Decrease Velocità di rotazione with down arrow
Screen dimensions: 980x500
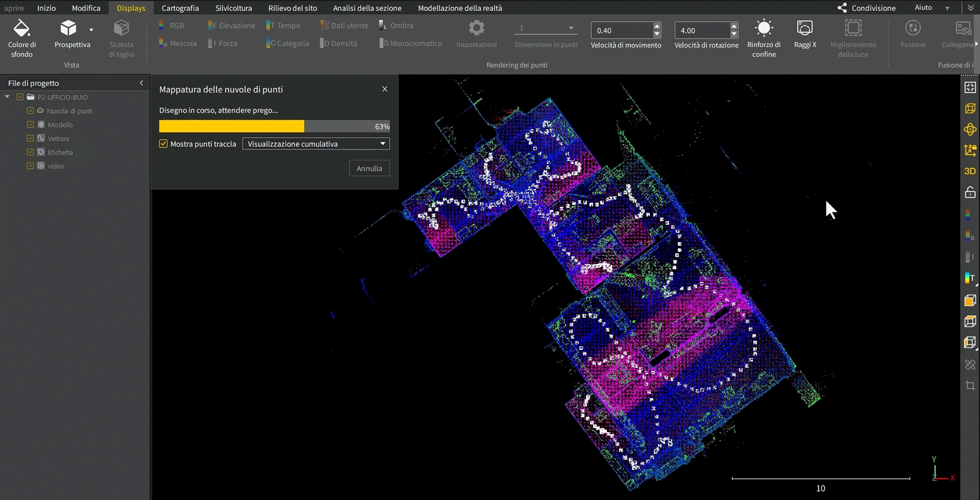734,34
